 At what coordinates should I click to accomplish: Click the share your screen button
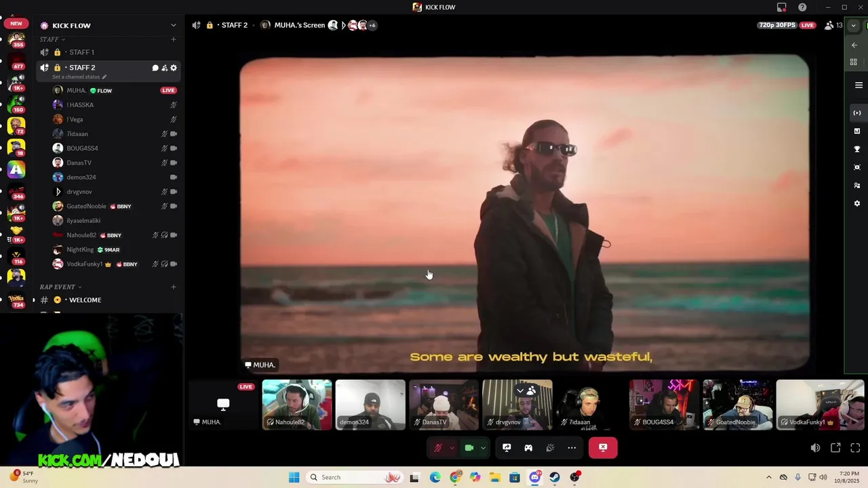pos(507,448)
